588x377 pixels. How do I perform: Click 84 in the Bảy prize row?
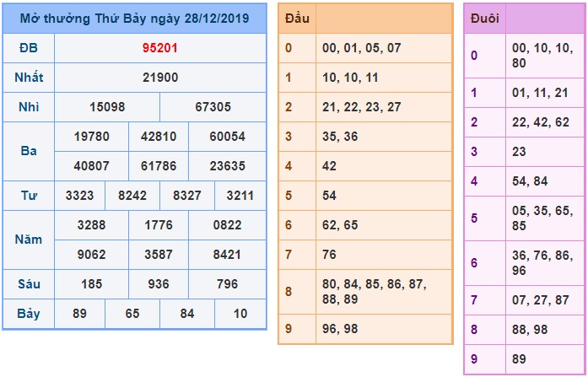tap(187, 314)
